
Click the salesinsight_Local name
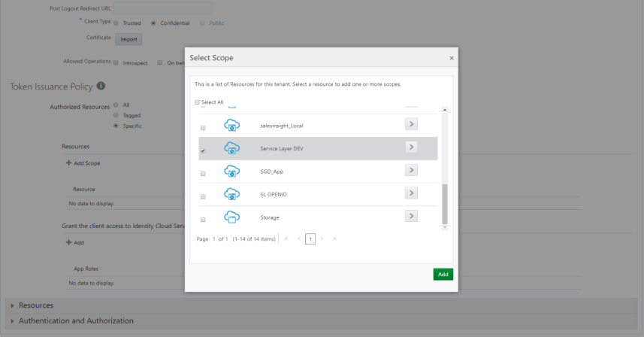(282, 126)
